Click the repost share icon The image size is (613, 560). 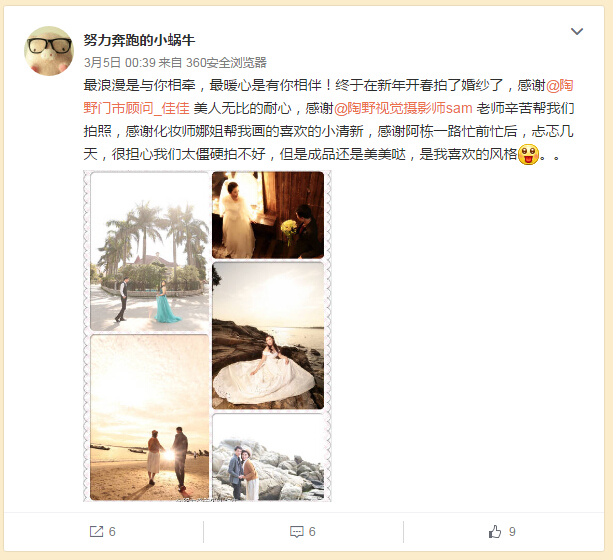pyautogui.click(x=96, y=531)
